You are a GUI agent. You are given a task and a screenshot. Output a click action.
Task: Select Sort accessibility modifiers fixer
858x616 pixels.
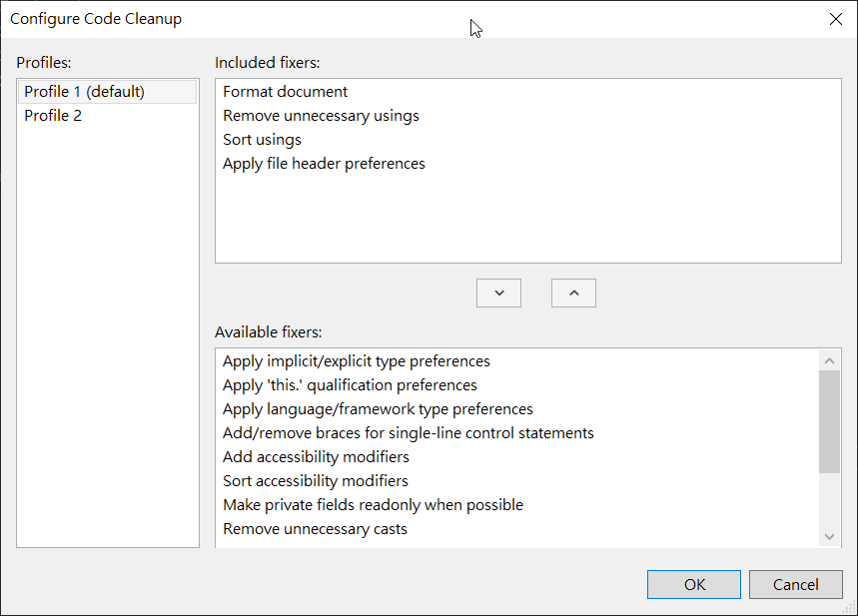(x=316, y=481)
